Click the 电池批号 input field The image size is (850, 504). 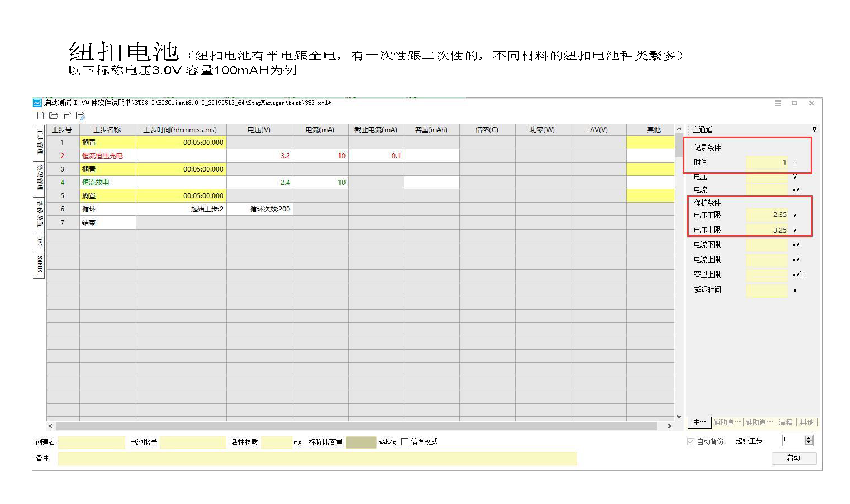click(x=193, y=442)
